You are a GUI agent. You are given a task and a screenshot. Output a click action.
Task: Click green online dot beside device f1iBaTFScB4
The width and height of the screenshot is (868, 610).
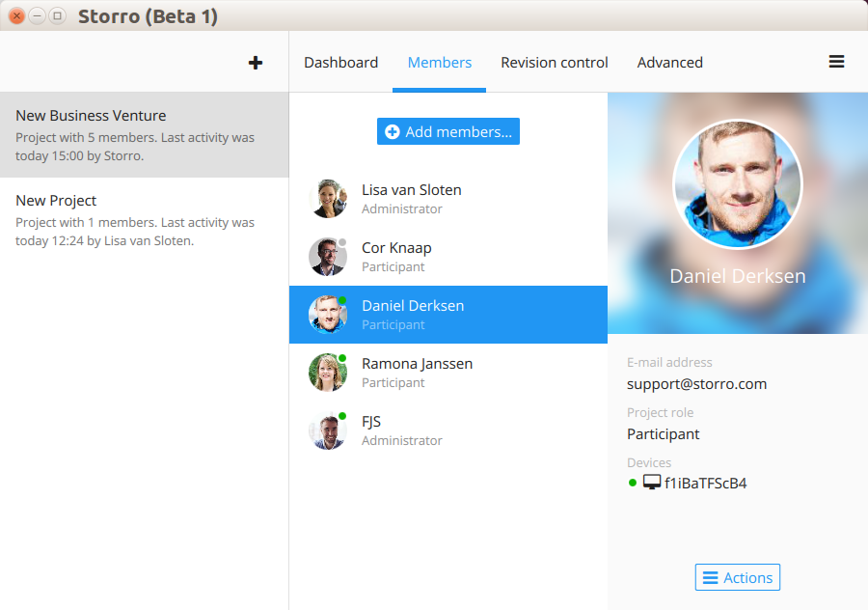tap(632, 483)
